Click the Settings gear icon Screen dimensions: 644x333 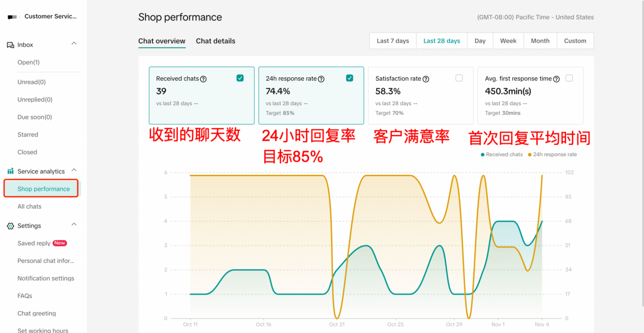10,226
